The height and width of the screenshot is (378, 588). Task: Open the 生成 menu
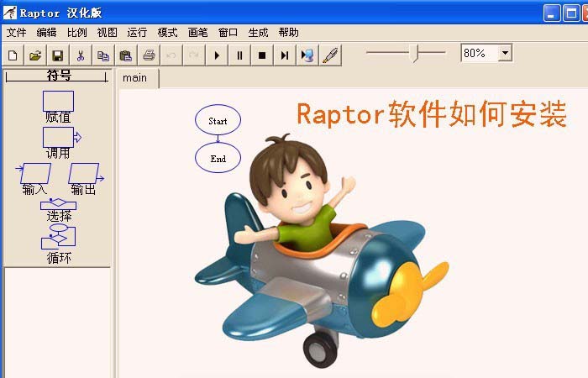[x=259, y=33]
